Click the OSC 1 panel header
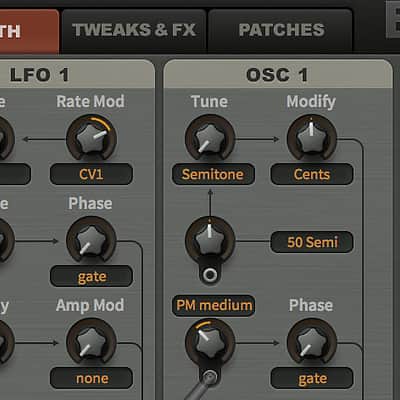The width and height of the screenshot is (400, 400). (278, 74)
